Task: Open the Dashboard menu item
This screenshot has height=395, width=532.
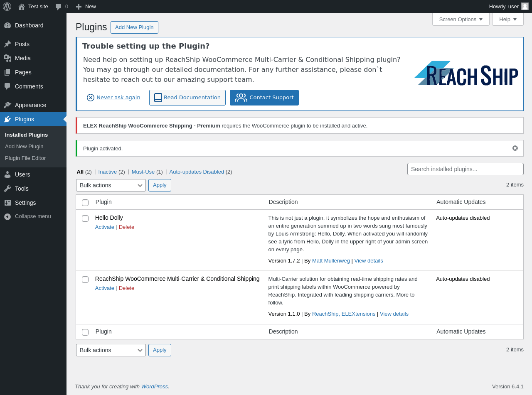Action: (33, 25)
